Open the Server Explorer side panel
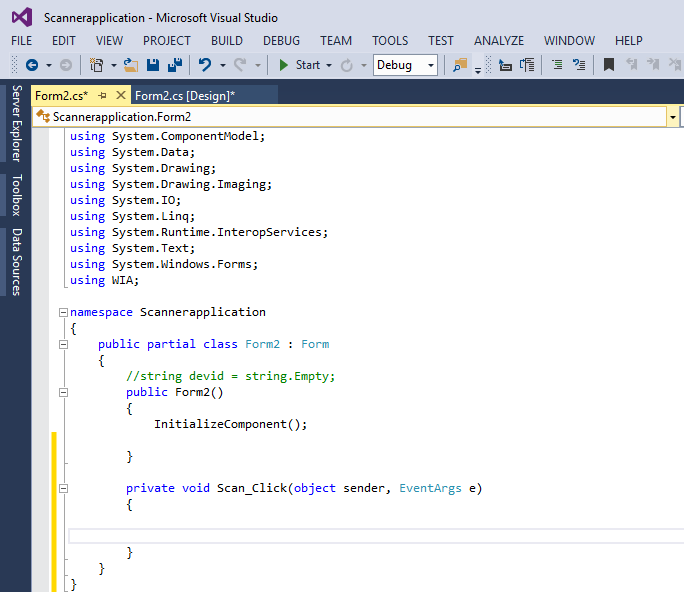Image resolution: width=684 pixels, height=598 pixels. pyautogui.click(x=16, y=123)
